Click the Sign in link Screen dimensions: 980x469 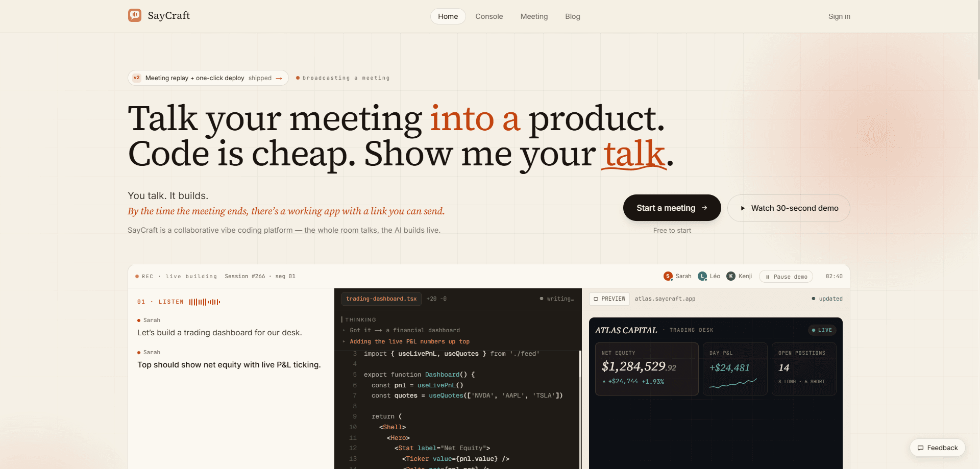pyautogui.click(x=839, y=16)
